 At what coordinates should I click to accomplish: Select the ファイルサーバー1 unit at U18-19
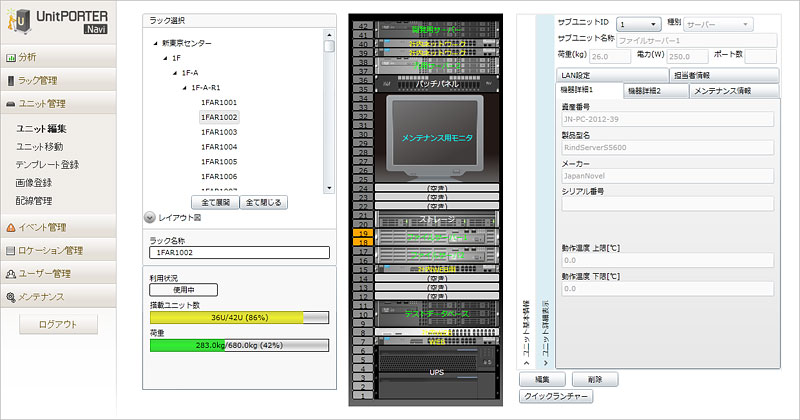[437, 237]
